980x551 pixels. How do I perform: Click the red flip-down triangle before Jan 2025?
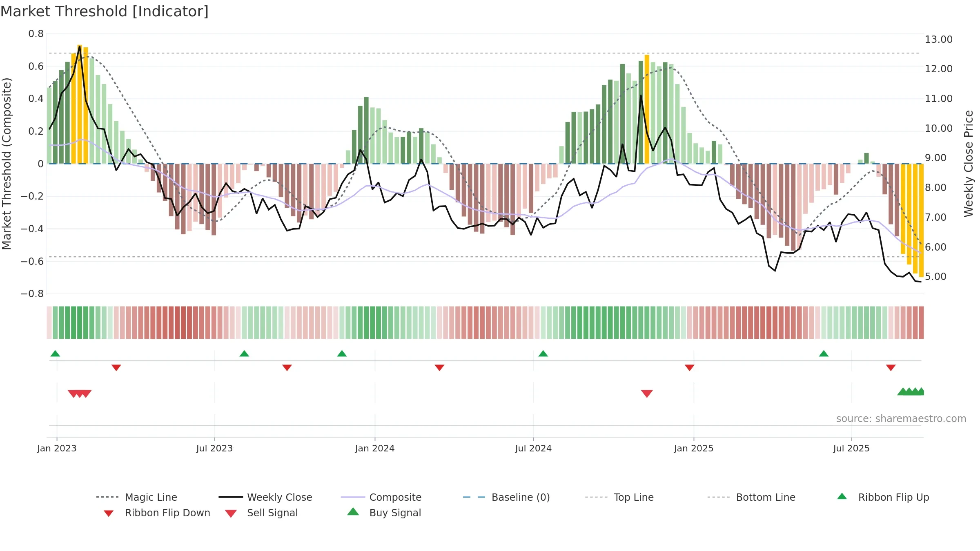[690, 368]
